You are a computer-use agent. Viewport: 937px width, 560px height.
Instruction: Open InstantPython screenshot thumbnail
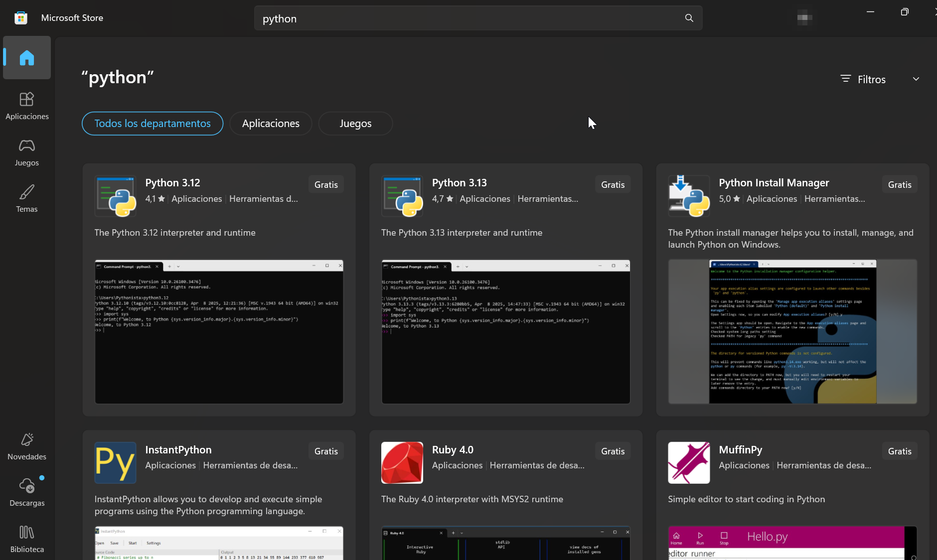pos(219,543)
